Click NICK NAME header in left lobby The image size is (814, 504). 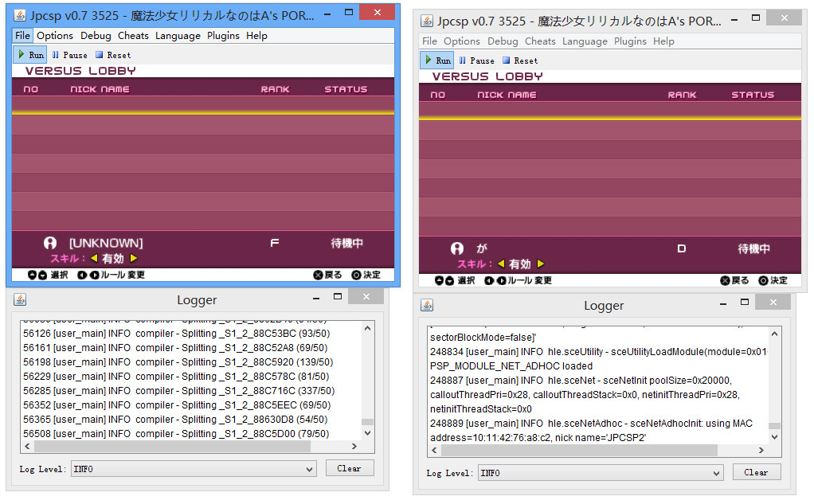(100, 89)
